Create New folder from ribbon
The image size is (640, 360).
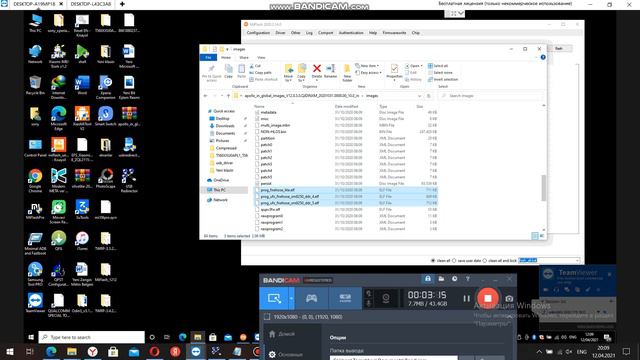point(347,73)
